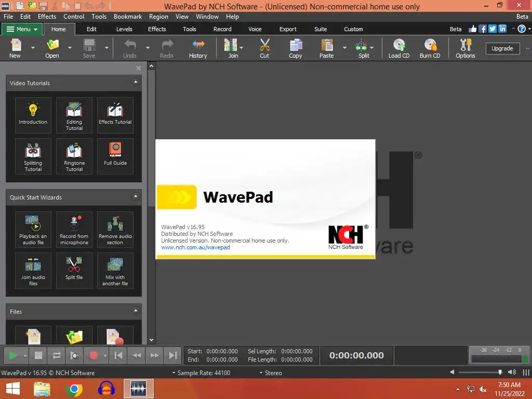Open the Effects menu in menu bar
The width and height of the screenshot is (532, 399).
point(47,17)
